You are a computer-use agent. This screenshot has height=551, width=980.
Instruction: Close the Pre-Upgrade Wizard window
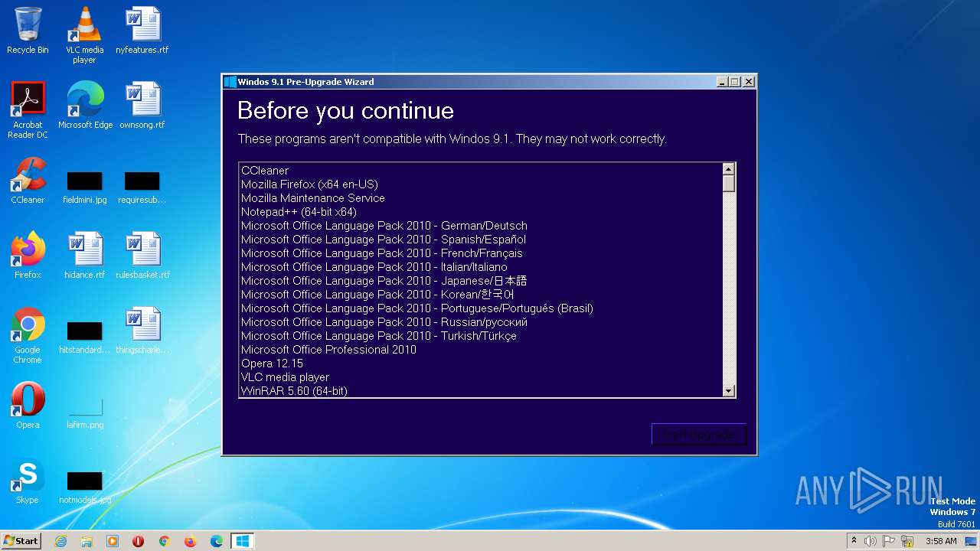click(x=749, y=82)
